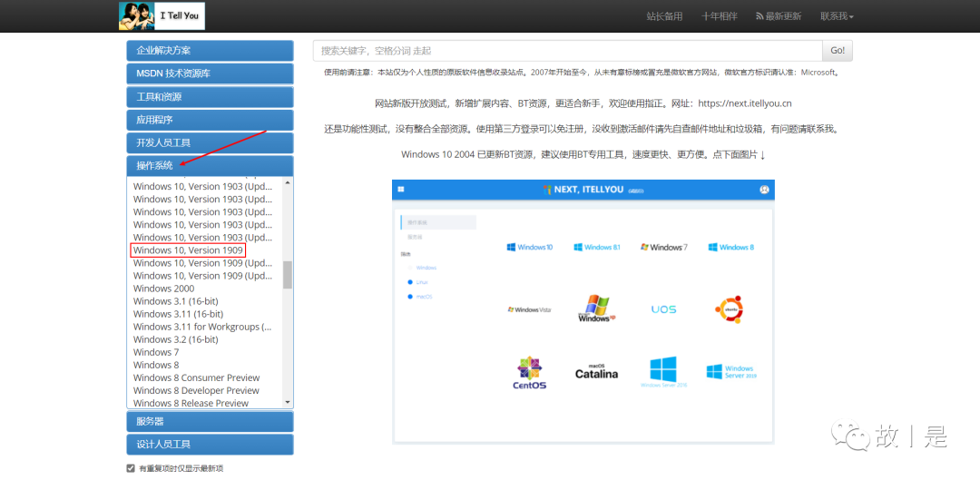980x480 pixels.
Task: Expand the 开发人员工具 category
Action: [210, 142]
